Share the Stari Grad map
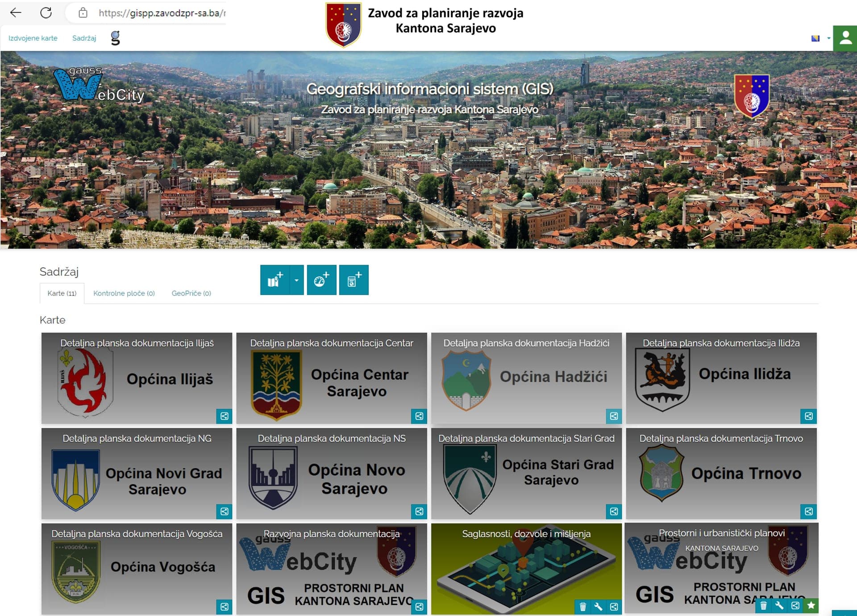This screenshot has height=616, width=857. (614, 512)
